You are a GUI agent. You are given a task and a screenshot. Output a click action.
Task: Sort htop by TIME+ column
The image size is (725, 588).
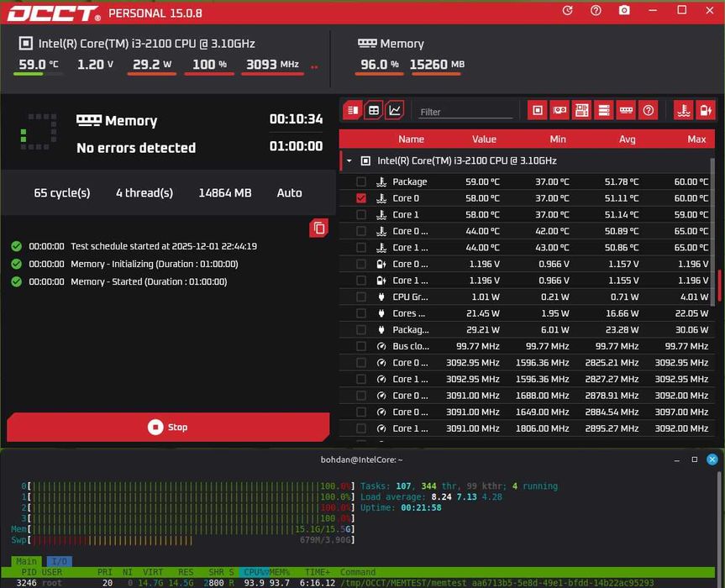(x=318, y=572)
